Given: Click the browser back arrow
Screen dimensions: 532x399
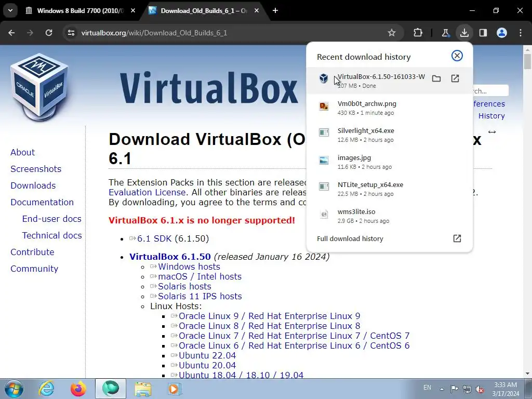Looking at the screenshot, I should 11,33.
